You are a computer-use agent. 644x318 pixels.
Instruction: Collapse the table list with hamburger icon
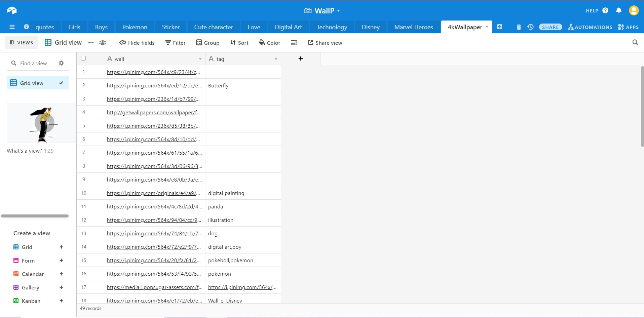tap(12, 27)
